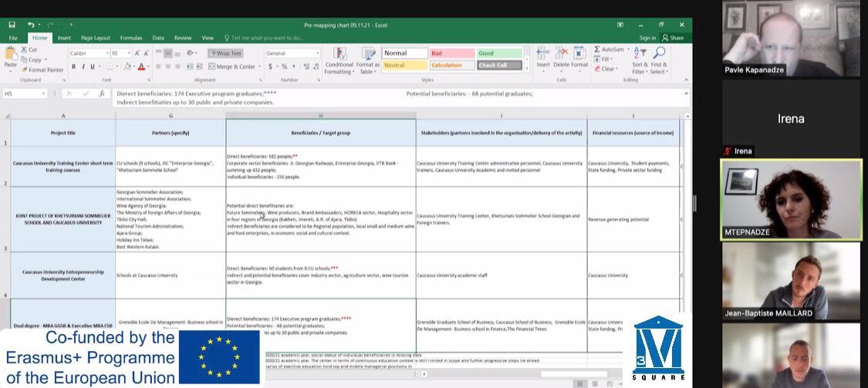Click the Delete cells icon
The image size is (868, 388).
click(562, 53)
